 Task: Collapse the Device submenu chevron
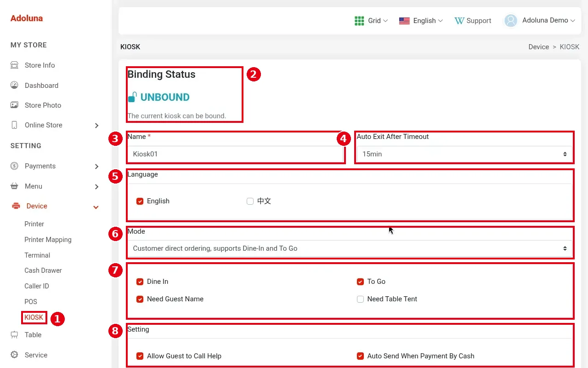[x=96, y=207]
